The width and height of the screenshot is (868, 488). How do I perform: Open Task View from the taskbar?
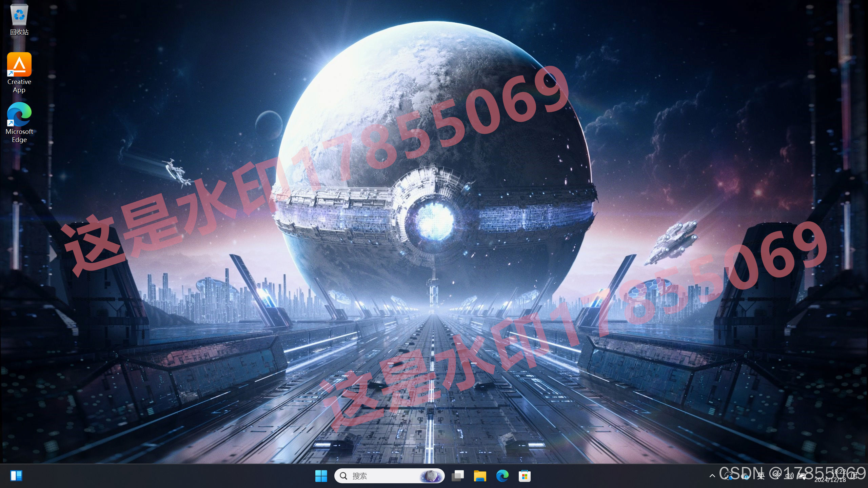coord(458,476)
